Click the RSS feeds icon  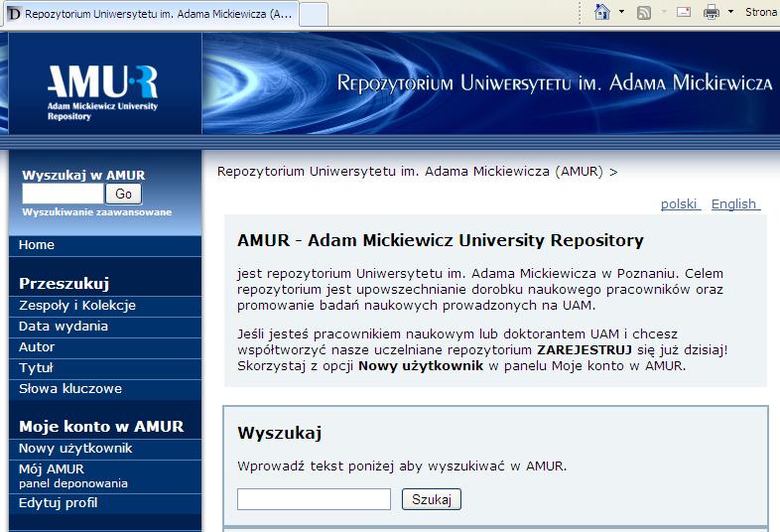pos(644,13)
